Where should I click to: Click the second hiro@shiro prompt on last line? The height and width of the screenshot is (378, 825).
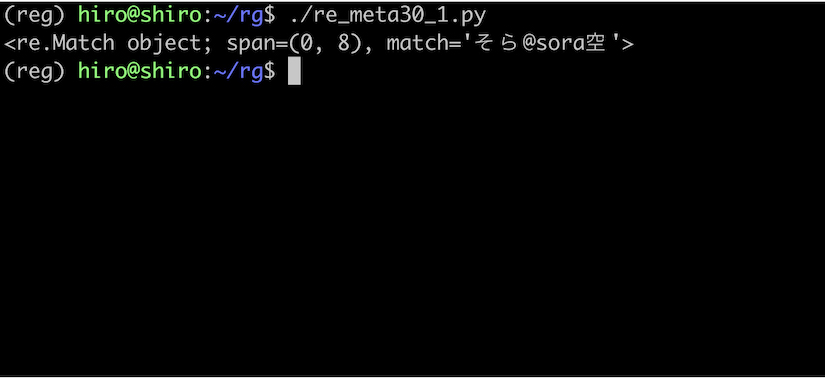tap(140, 71)
